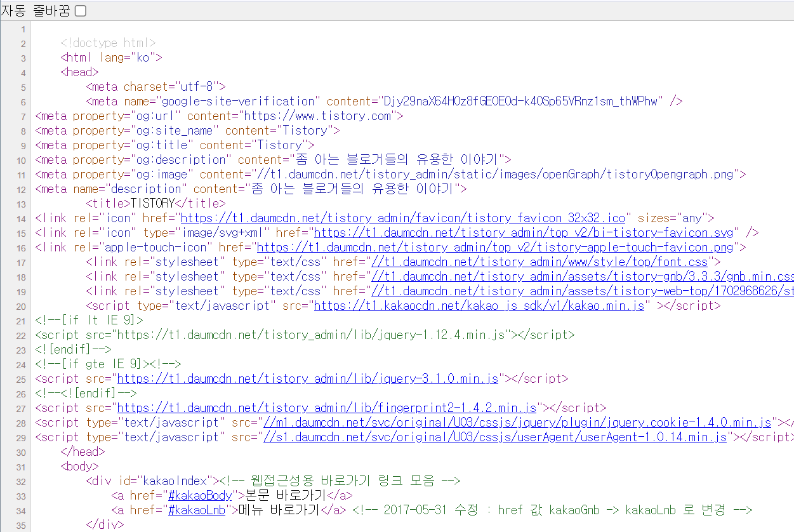Click the 2017-05-31 수정 comment

click(552, 510)
